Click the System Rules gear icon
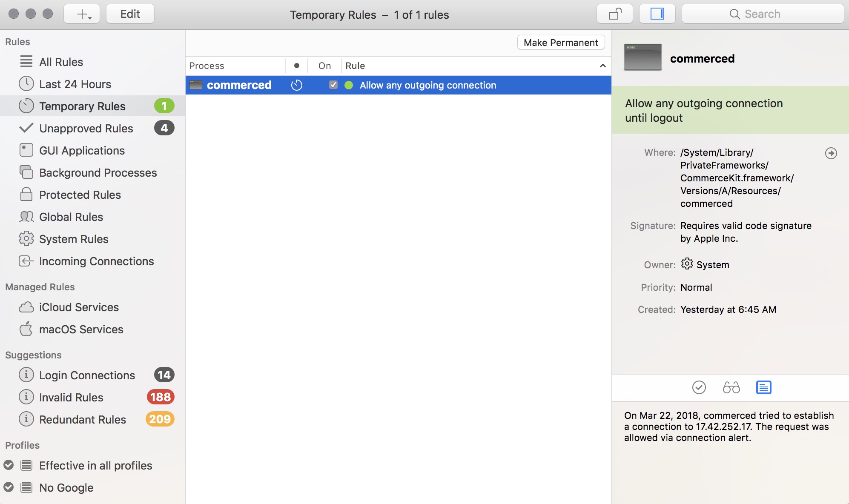This screenshot has width=849, height=504. coord(26,239)
